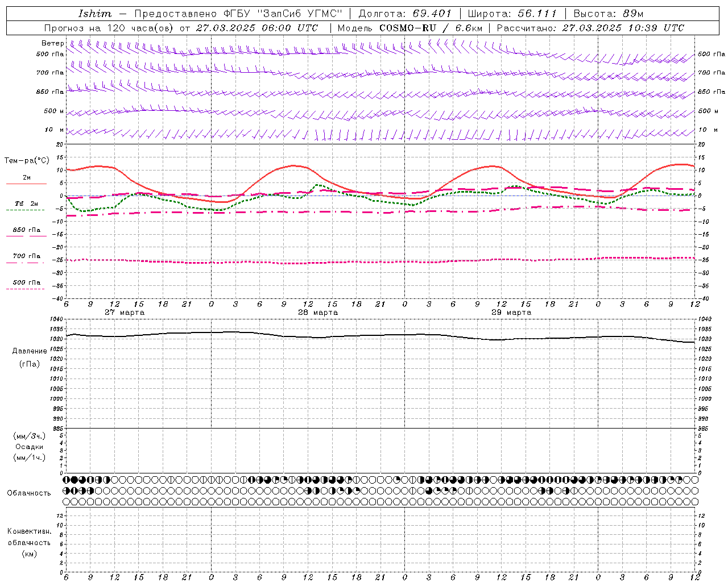Click the "700 гПа" wind level label on right
The width and height of the screenshot is (728, 582).
point(712,73)
